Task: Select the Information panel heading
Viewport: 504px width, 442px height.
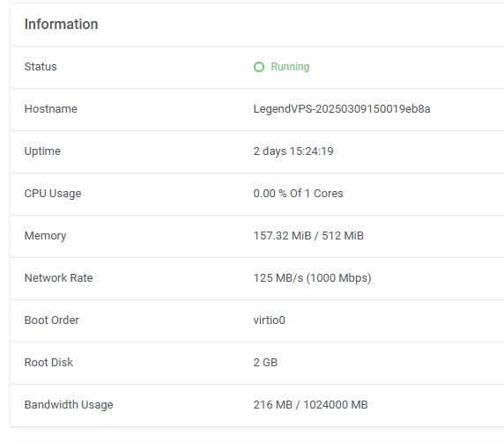Action: coord(62,24)
